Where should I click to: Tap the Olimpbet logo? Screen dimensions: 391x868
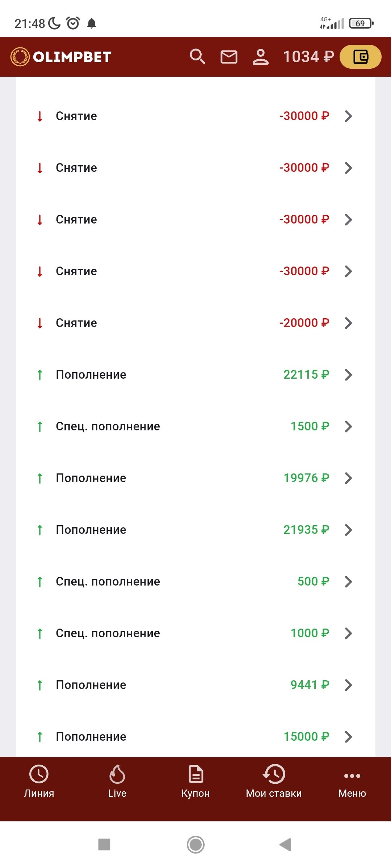(61, 57)
